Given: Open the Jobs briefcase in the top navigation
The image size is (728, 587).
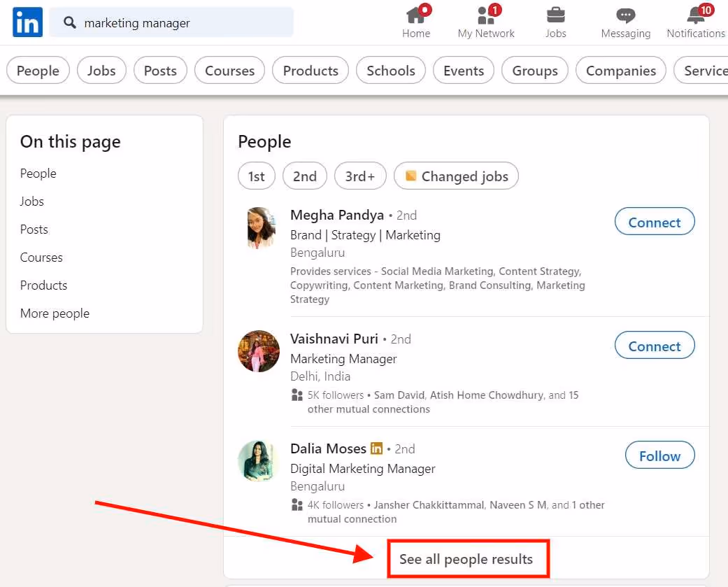Looking at the screenshot, I should pyautogui.click(x=556, y=22).
